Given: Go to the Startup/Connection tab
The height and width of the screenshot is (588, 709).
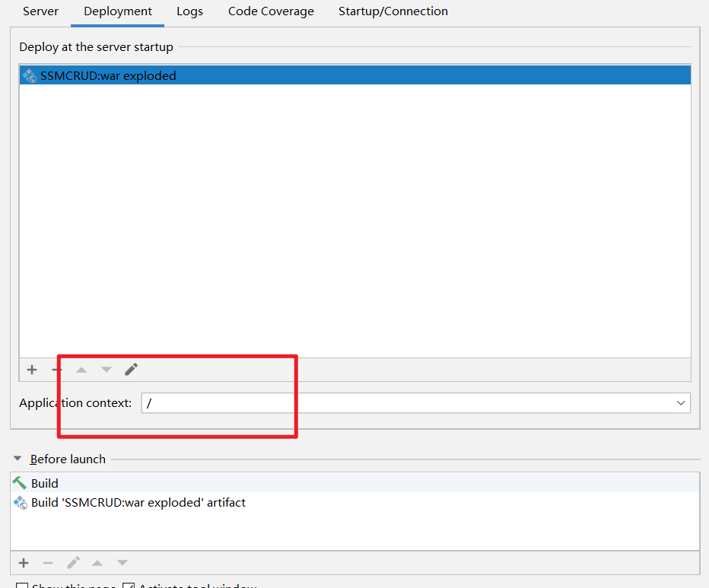Looking at the screenshot, I should (393, 11).
